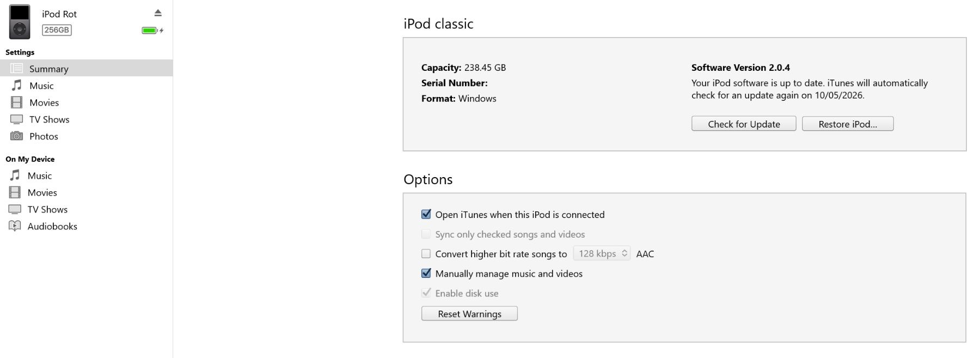Eject the iPod Rot device
This screenshot has width=980, height=358.
click(x=158, y=13)
